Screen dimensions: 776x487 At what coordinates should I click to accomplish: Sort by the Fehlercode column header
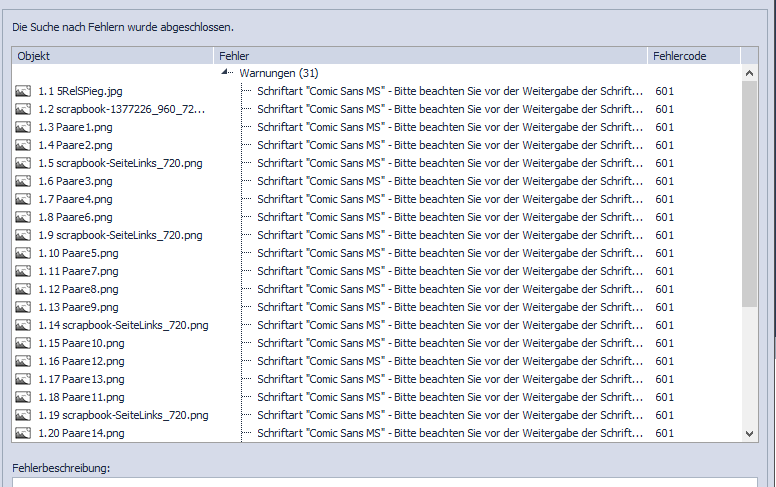pos(693,56)
